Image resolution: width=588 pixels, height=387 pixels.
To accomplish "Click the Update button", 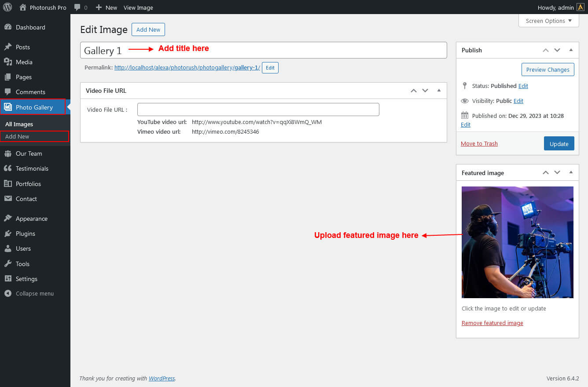I will click(559, 144).
